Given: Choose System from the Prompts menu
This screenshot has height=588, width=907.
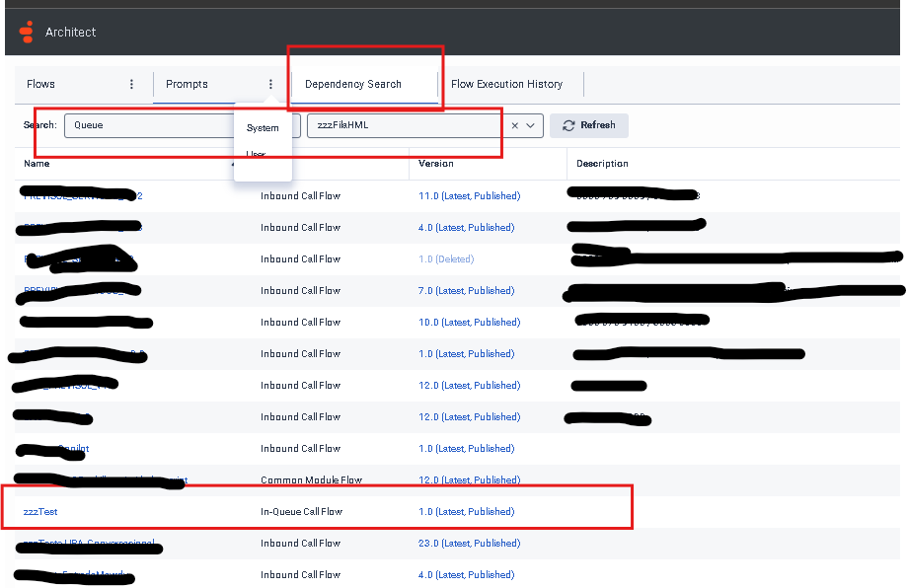Looking at the screenshot, I should 263,128.
